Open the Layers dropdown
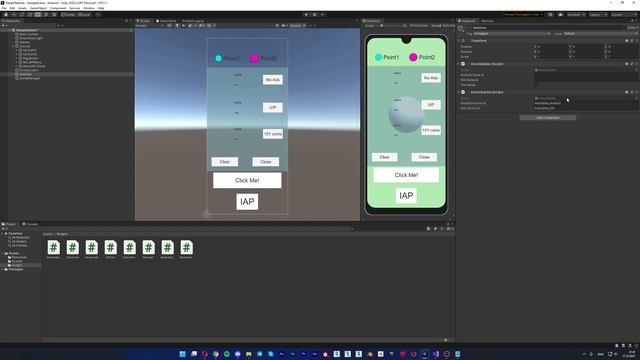This screenshot has width=640, height=360. click(x=597, y=15)
